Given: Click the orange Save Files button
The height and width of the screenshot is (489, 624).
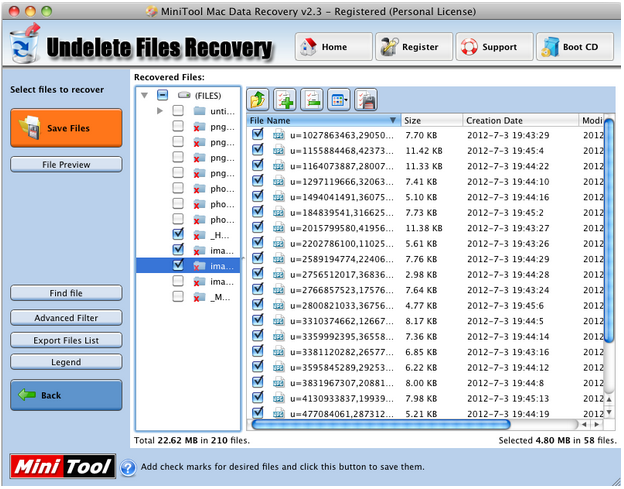Looking at the screenshot, I should (66, 128).
